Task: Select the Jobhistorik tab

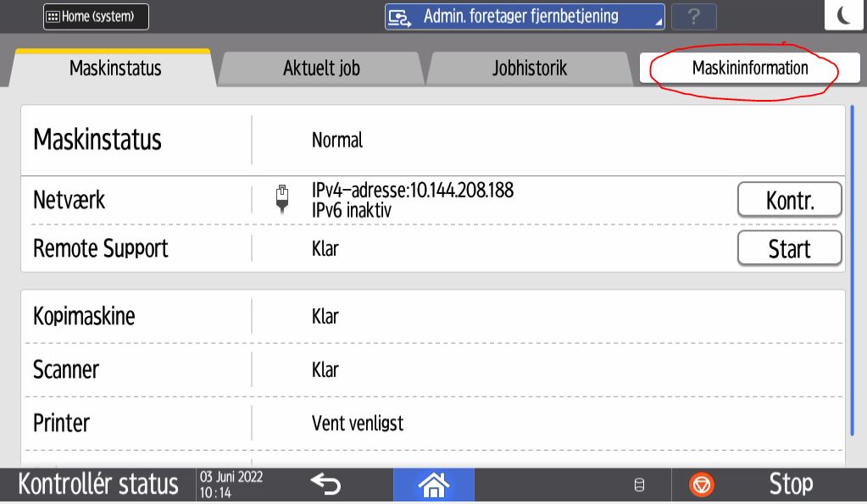Action: [x=530, y=69]
